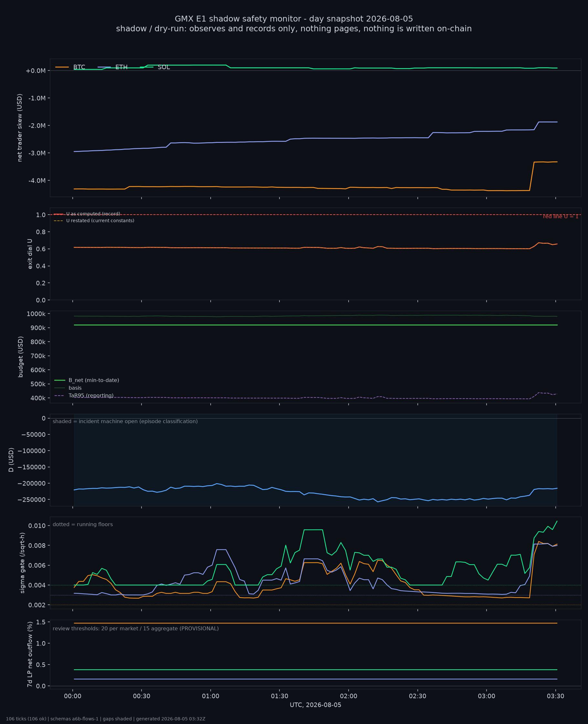Click the '−150000' D axis tick

(32, 467)
